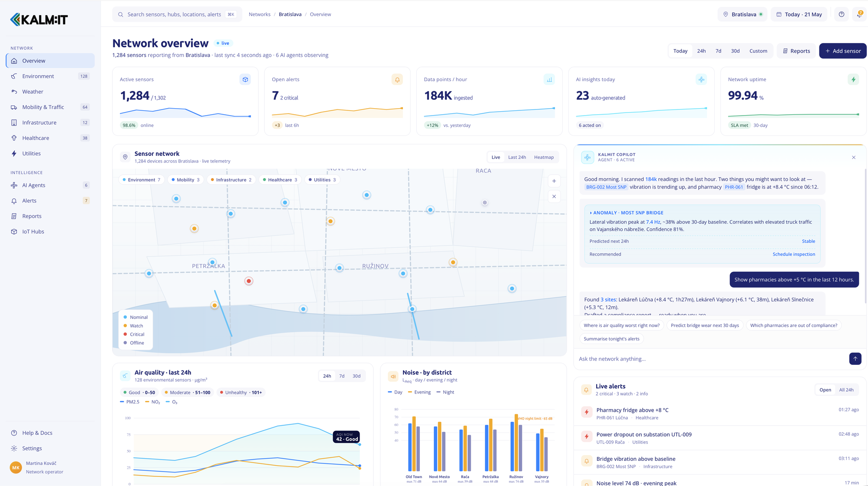868x486 pixels.
Task: Select the critical red sensor marker on map
Action: coord(249,281)
